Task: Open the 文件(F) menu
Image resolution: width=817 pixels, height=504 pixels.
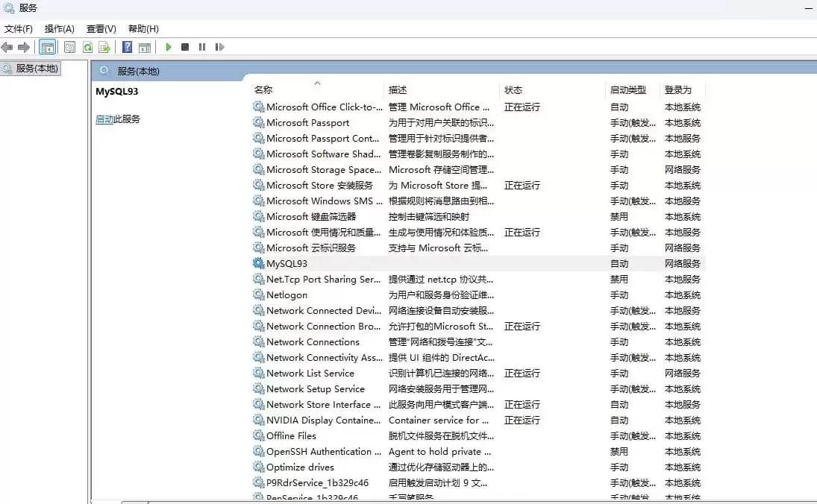Action: tap(18, 28)
